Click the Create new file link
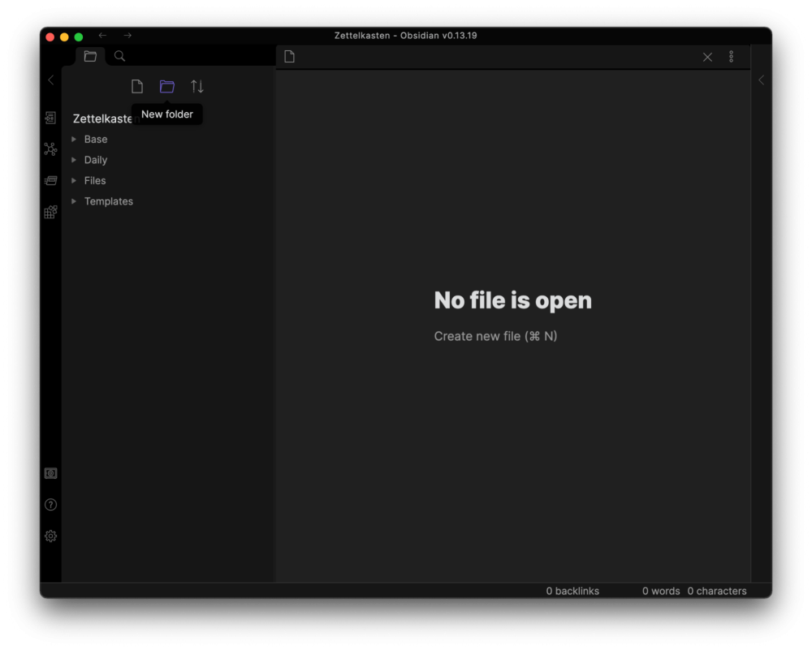The image size is (812, 651). (495, 336)
